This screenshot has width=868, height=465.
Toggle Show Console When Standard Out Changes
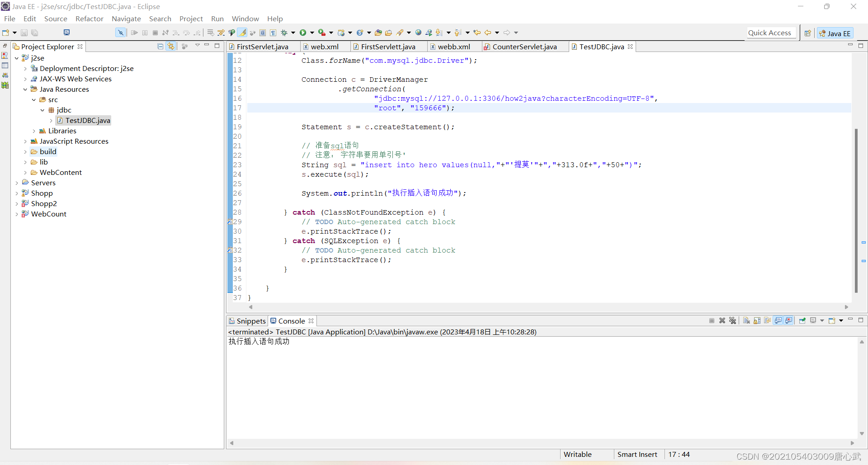click(x=778, y=320)
